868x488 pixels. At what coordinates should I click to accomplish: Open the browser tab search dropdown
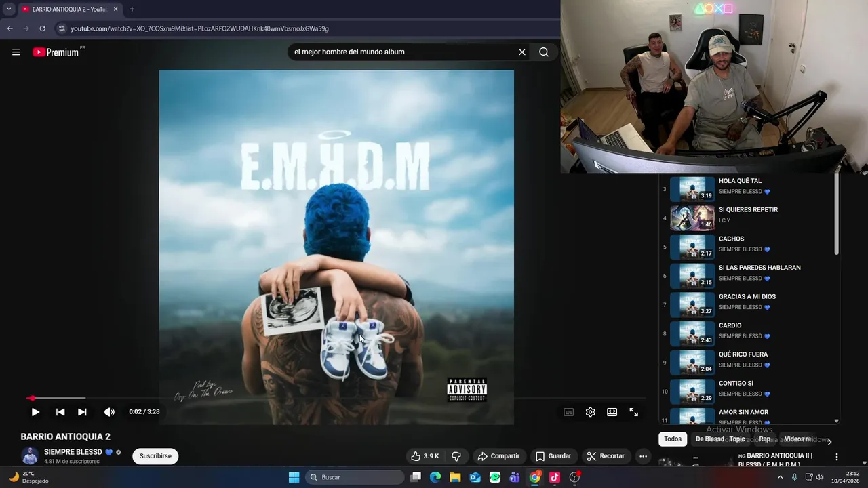click(9, 9)
